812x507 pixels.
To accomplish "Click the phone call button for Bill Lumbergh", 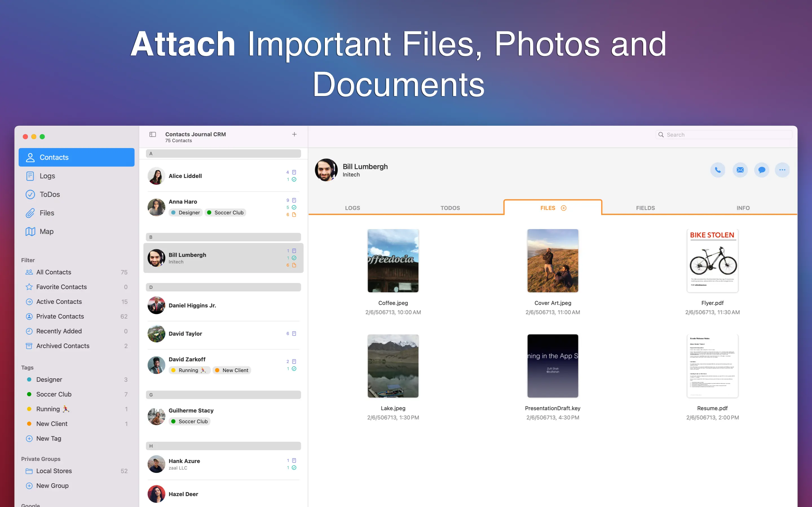I will [x=717, y=170].
